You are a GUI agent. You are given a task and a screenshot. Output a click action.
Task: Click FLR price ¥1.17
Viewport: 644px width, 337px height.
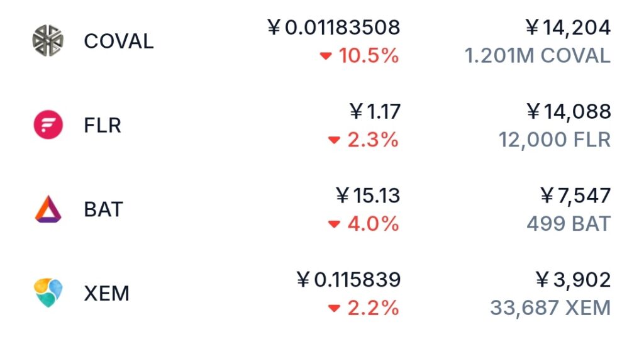pos(375,112)
